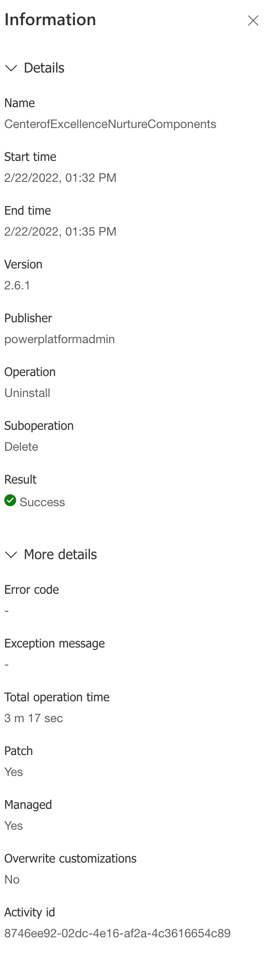Click the Managed value showing Yes
266x980 pixels.
[13, 825]
